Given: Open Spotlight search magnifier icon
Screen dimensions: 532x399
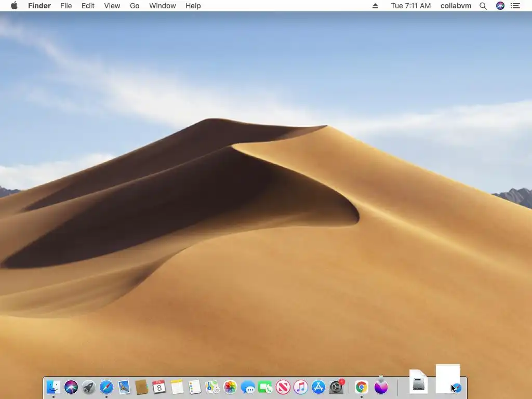Looking at the screenshot, I should (x=483, y=6).
